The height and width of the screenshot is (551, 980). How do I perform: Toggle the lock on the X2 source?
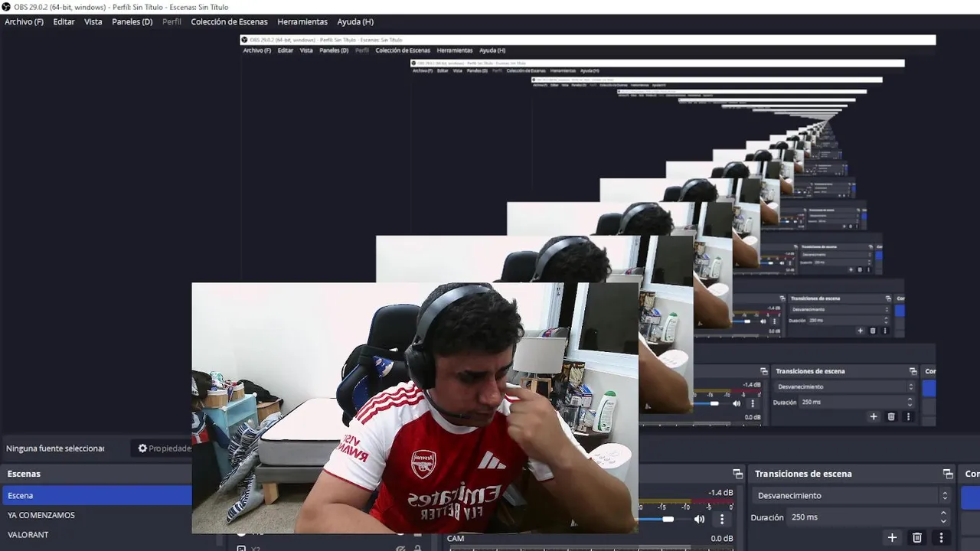click(417, 549)
